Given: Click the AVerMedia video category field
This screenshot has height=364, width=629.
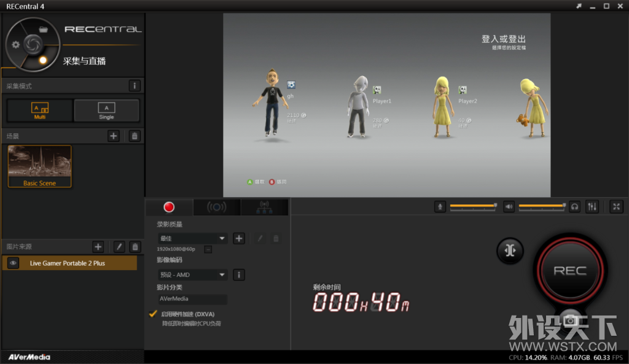Looking at the screenshot, I should click(x=192, y=299).
